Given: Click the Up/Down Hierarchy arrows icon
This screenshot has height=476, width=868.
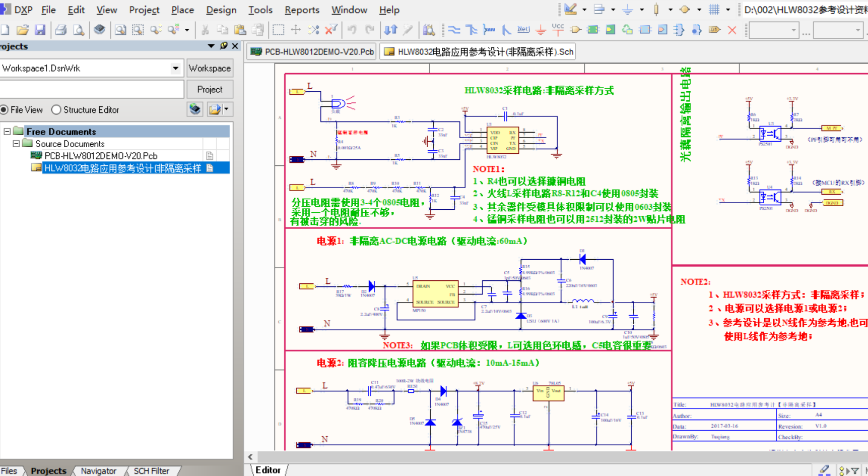Looking at the screenshot, I should click(x=391, y=30).
